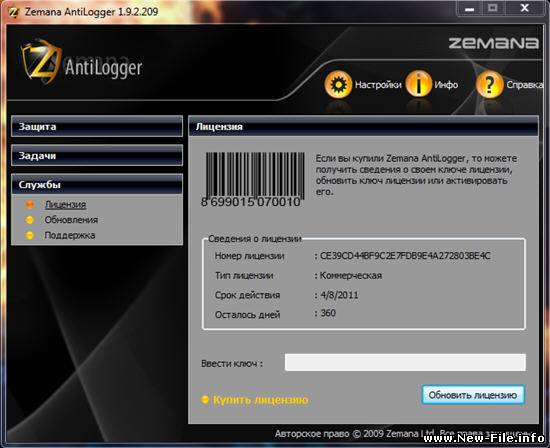
Task: Click the ZEMANA brand logo text
Action: click(494, 43)
